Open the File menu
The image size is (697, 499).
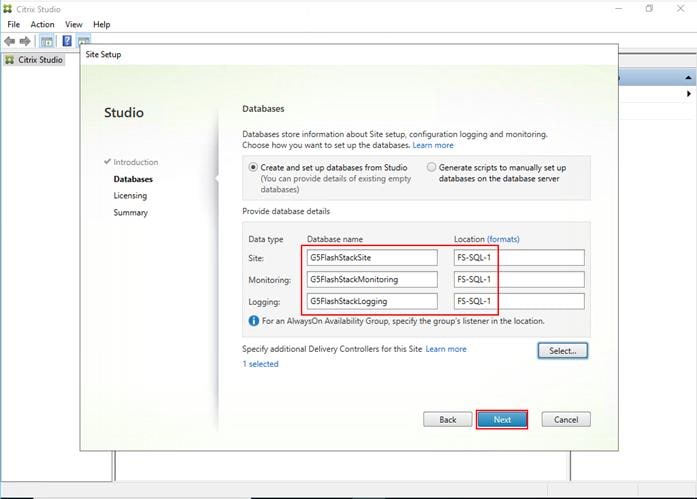pyautogui.click(x=13, y=24)
